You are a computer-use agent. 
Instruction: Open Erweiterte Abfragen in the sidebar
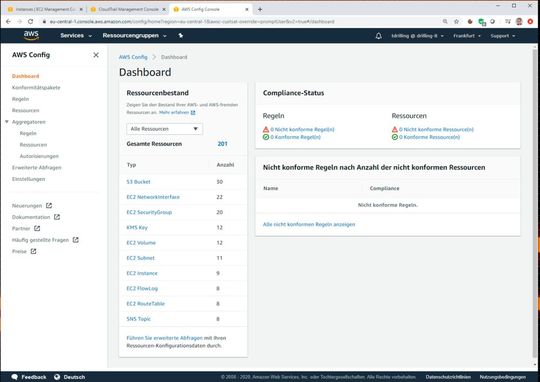coord(37,167)
